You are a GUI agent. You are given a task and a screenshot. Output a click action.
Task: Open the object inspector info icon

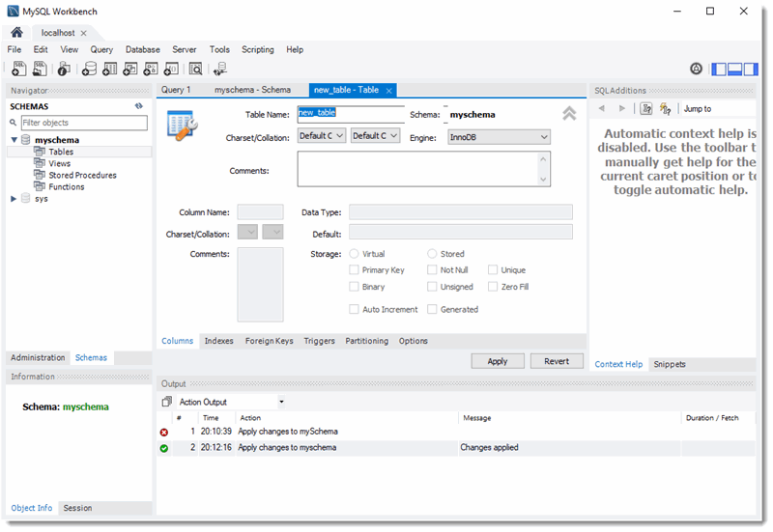tap(64, 69)
